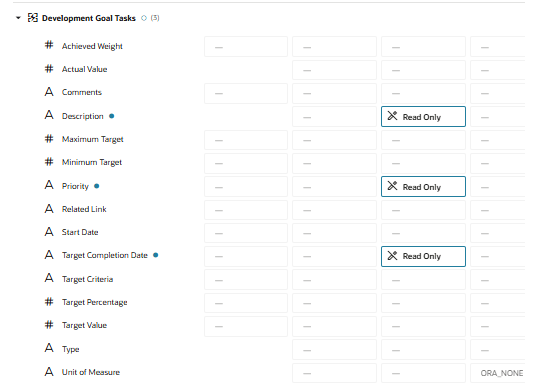The height and width of the screenshot is (387, 537).
Task: Click the number icon for Maximum Target
Action: tap(49, 139)
